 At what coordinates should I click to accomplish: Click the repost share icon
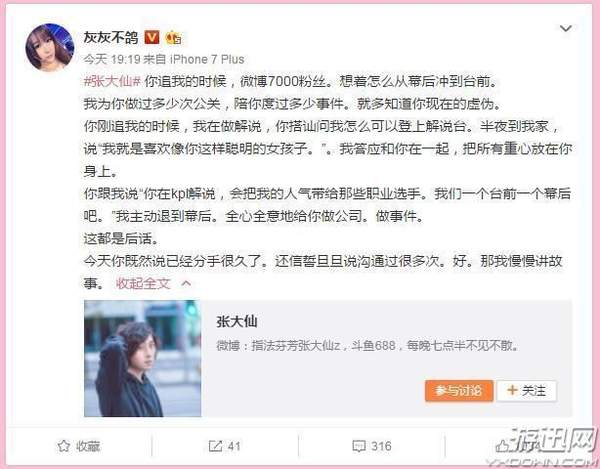[x=215, y=446]
